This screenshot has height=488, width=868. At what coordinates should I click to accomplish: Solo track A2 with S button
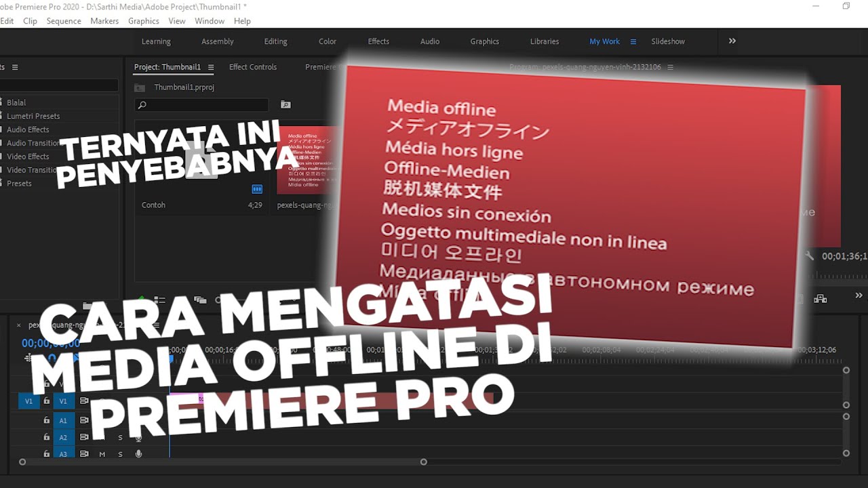120,437
